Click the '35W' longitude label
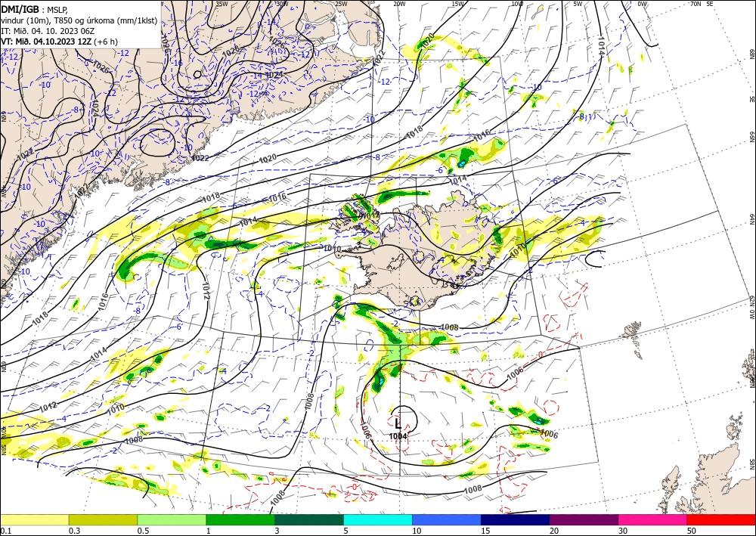 [x=222, y=4]
